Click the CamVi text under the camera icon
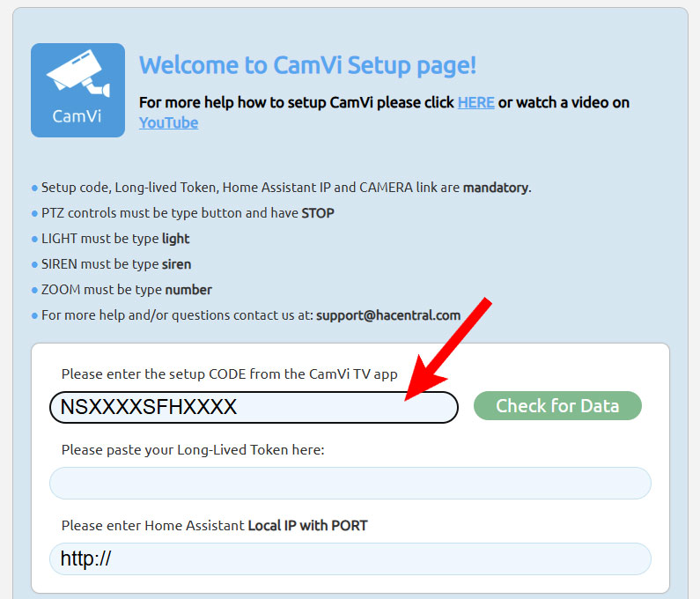 click(77, 116)
